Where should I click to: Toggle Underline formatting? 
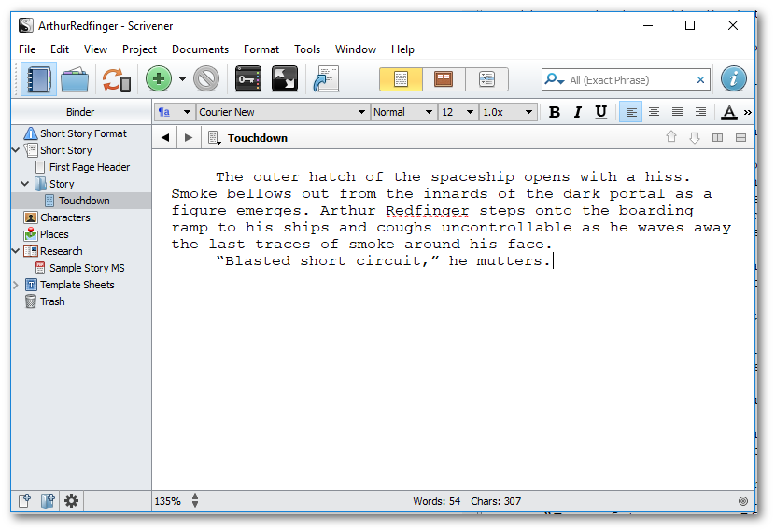pos(601,112)
